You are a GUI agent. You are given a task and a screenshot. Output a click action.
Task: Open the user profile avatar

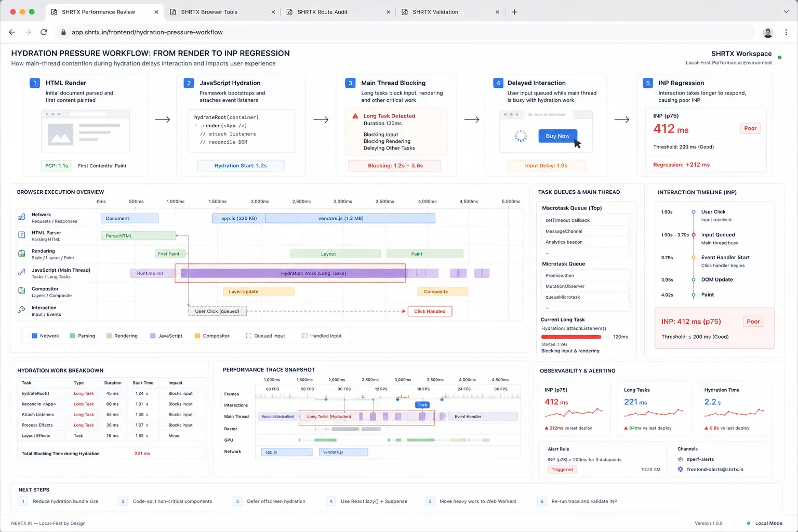pyautogui.click(x=768, y=33)
